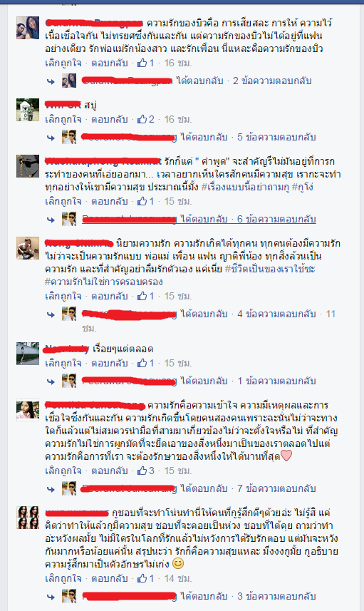364x611 pixels.
Task: Click reply arrow icon under เรื่อยๆแต่ตลอด comment
Action: point(51,381)
